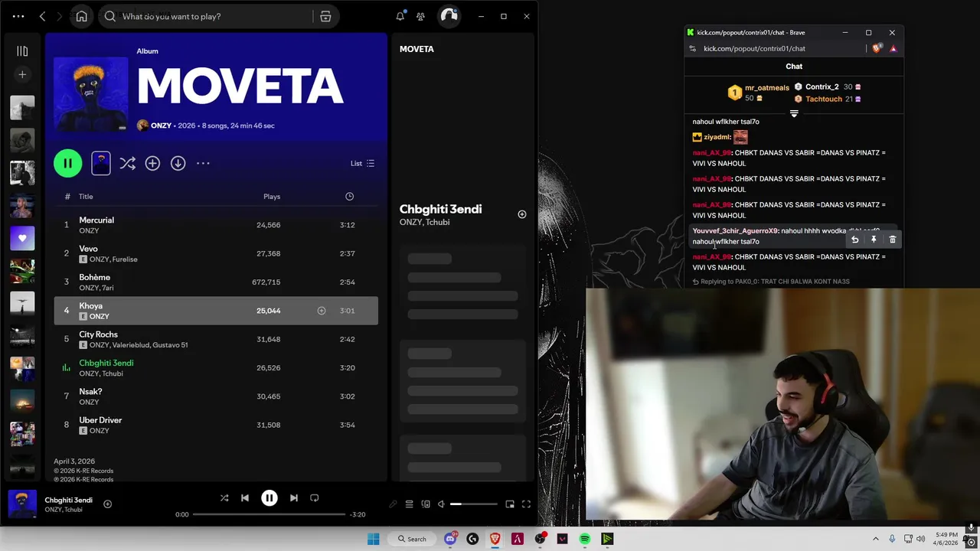This screenshot has width=980, height=551.
Task: Add now playing song via bottom bar plus
Action: coord(107,504)
